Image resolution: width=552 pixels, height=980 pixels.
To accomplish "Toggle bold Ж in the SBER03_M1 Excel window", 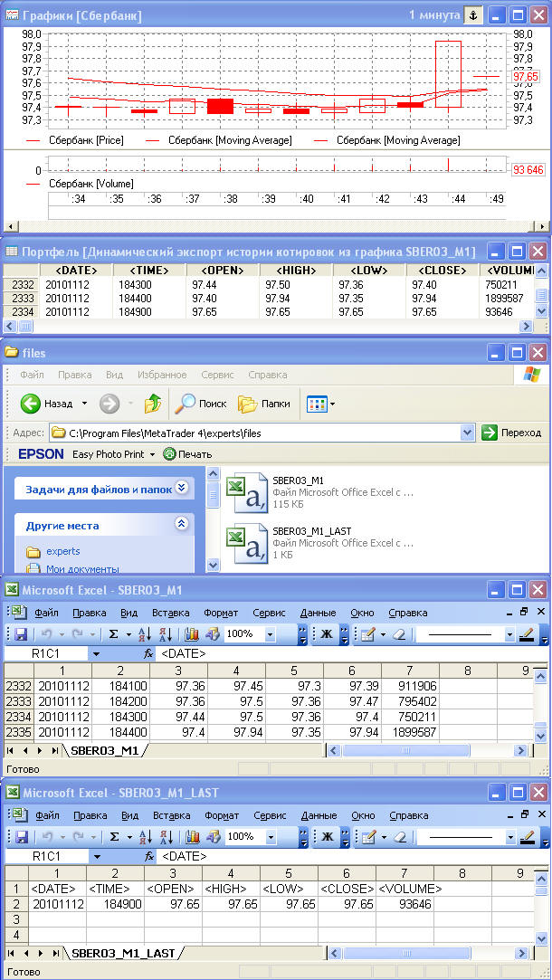I will (x=326, y=634).
